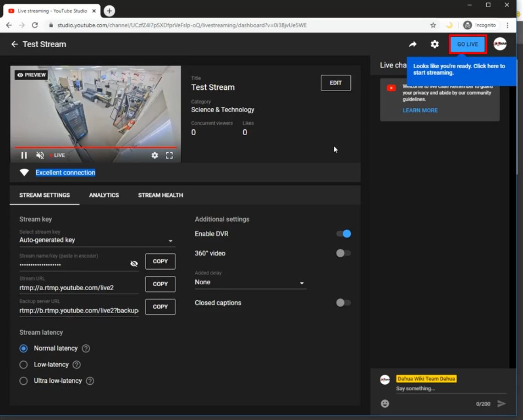The image size is (523, 420).
Task: Select the Low-latency radio option
Action: coord(24,365)
